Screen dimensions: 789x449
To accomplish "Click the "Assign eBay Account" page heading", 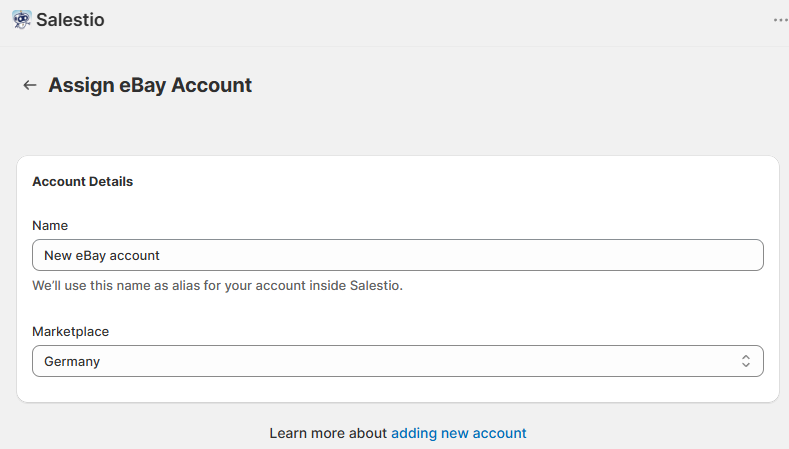I will point(150,85).
